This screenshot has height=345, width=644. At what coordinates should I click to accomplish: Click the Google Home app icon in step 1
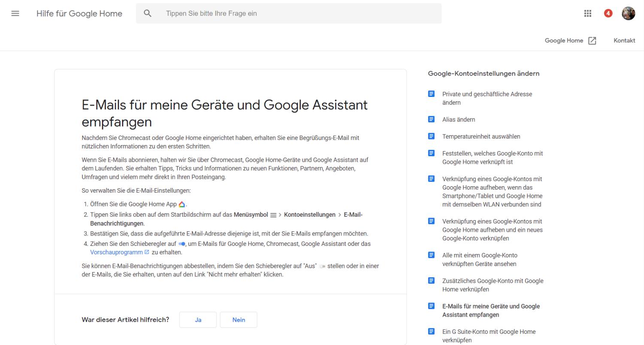pos(182,204)
